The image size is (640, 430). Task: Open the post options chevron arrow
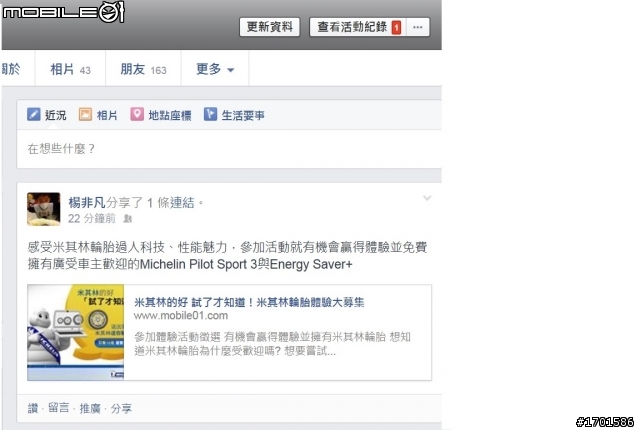[x=427, y=198]
